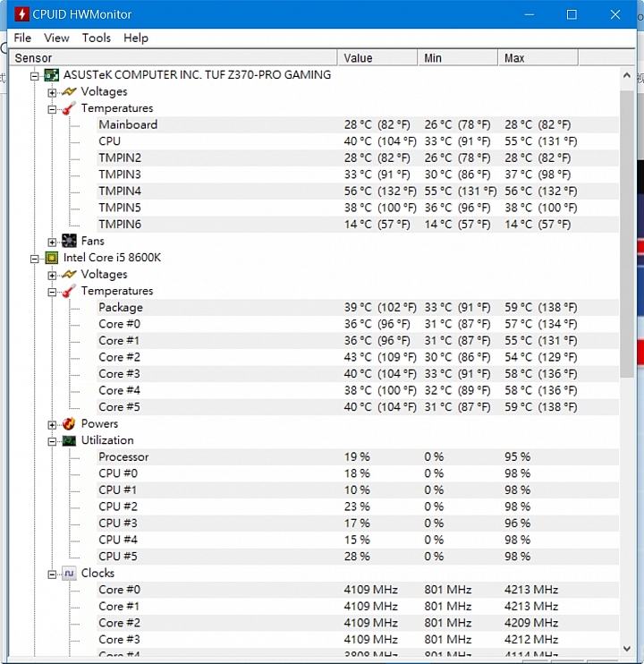
Task: Select the Core #2 row with max 4209 MHz
Action: tap(358, 623)
